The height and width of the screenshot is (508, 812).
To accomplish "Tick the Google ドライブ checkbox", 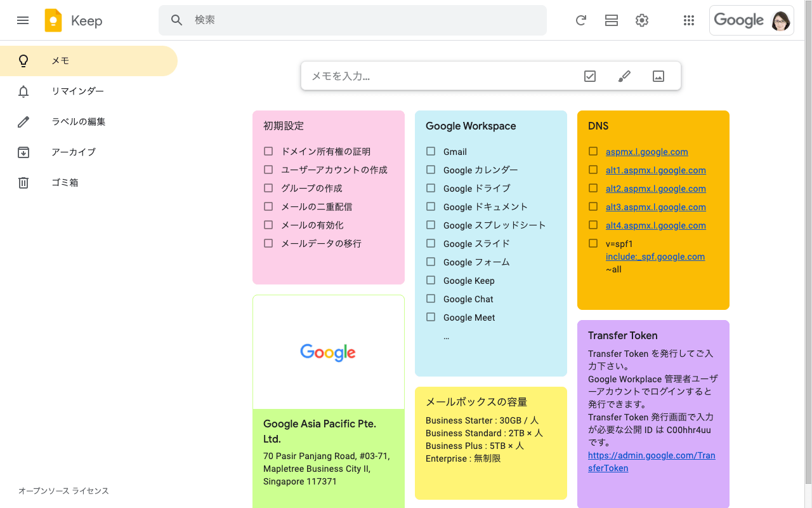I will coord(431,188).
